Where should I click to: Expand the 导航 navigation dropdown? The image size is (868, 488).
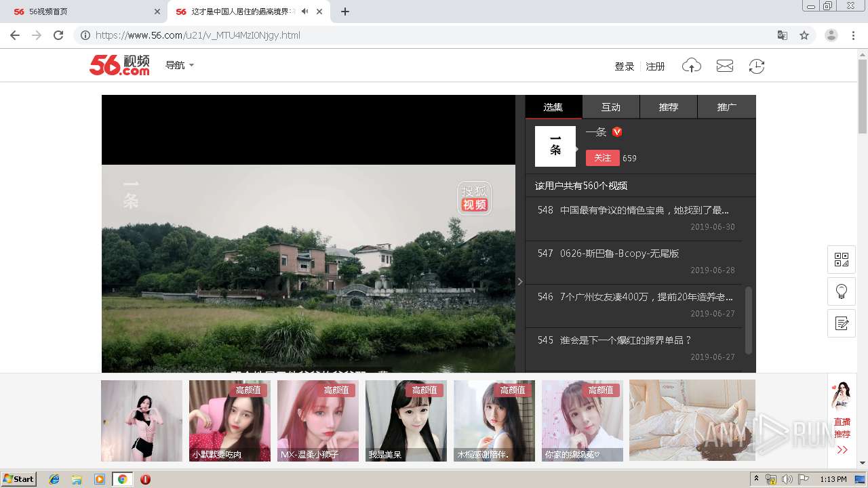[180, 65]
